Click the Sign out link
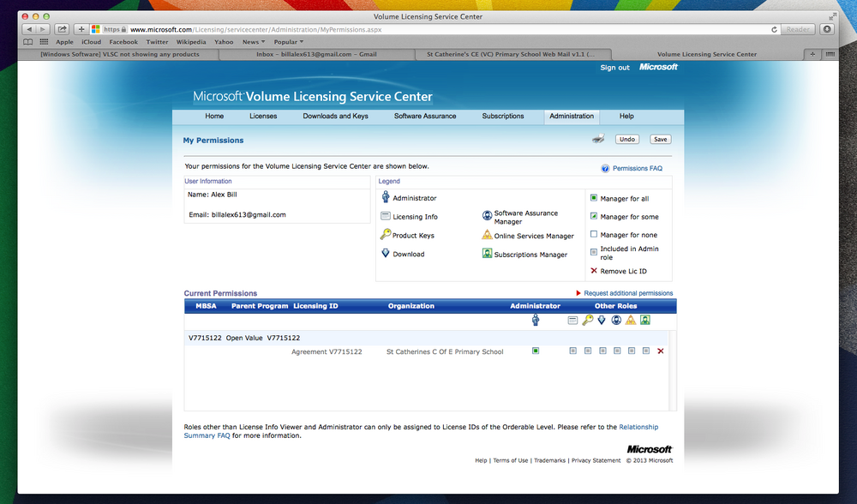 pyautogui.click(x=614, y=68)
